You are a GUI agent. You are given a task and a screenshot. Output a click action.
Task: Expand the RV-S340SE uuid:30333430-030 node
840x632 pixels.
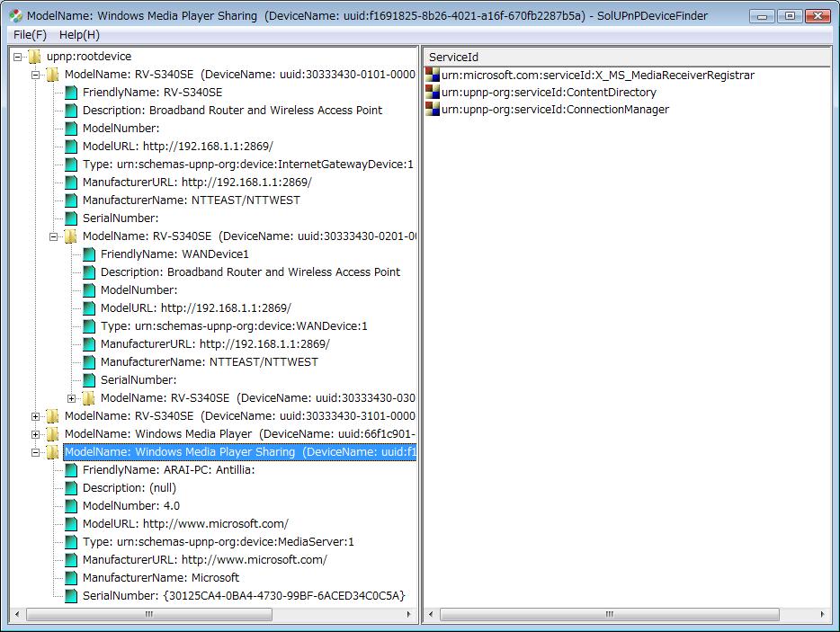tap(71, 398)
